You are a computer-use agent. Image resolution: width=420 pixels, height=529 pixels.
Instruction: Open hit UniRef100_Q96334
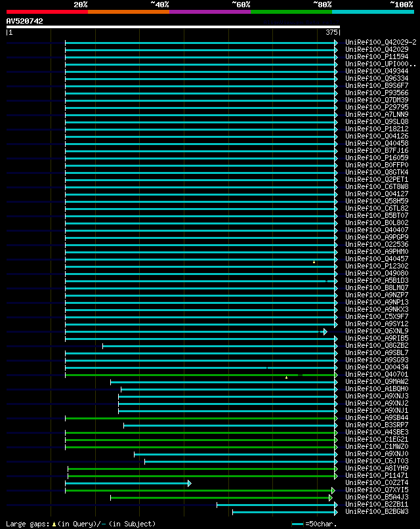tap(377, 78)
